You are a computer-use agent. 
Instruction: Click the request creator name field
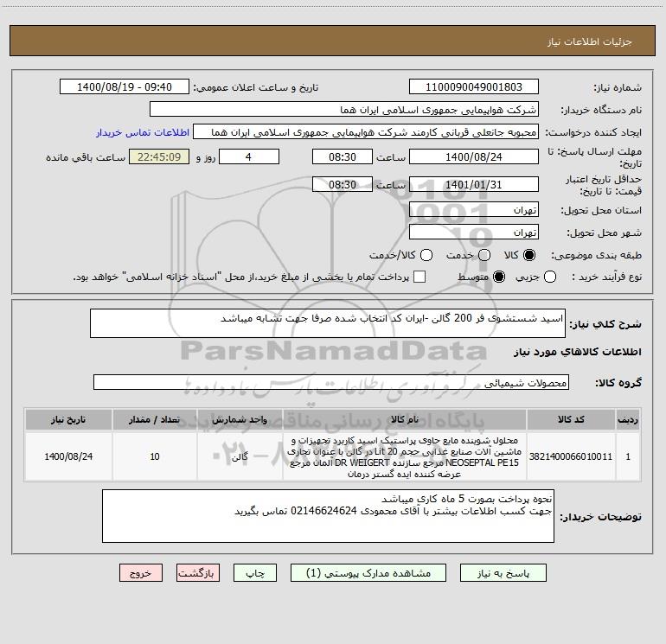coord(366,132)
